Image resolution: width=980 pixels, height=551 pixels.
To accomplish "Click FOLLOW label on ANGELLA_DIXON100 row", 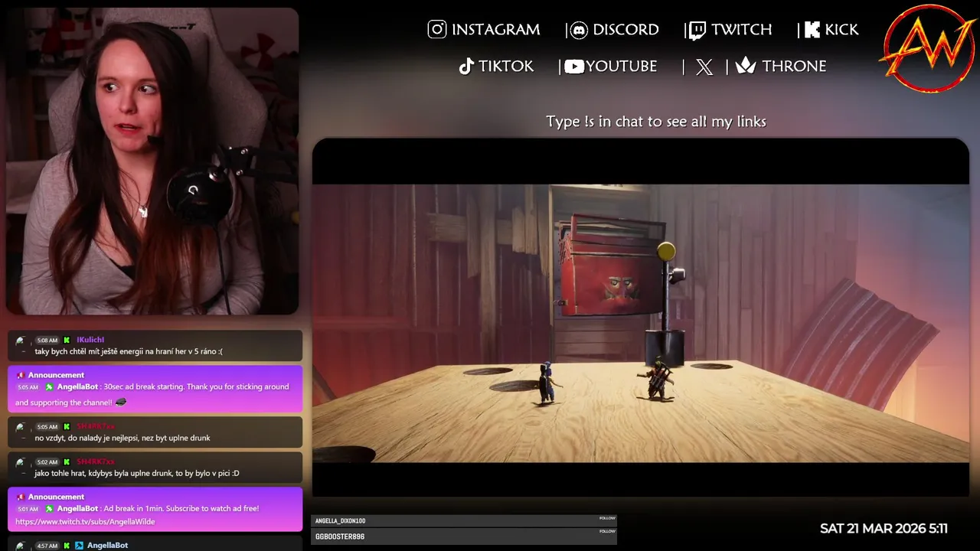I will tap(607, 518).
